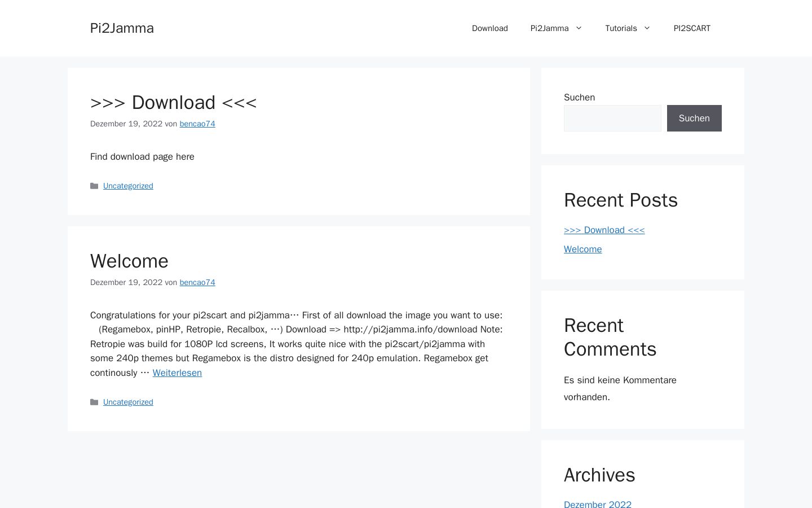Click the Suchen label above the search field
The image size is (812, 508).
click(579, 97)
